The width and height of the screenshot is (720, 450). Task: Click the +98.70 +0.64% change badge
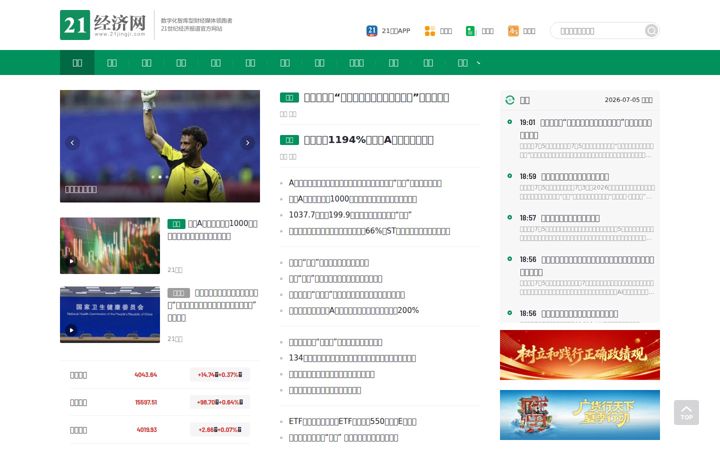pyautogui.click(x=220, y=402)
